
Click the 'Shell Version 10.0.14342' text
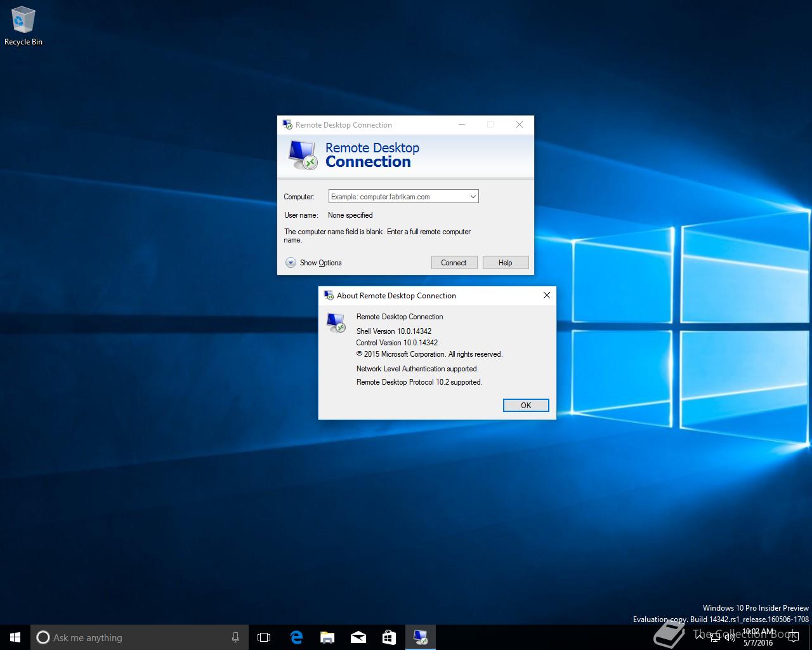(394, 331)
